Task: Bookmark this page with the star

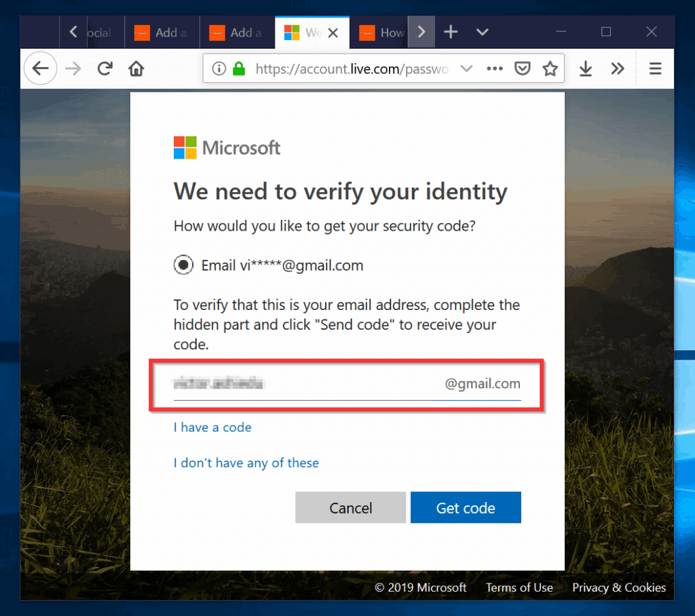Action: pyautogui.click(x=550, y=69)
